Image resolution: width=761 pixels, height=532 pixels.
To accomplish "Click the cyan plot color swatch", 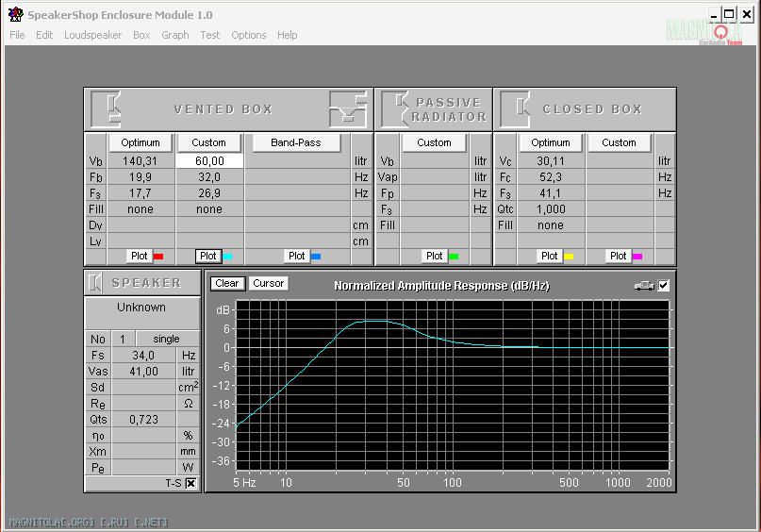I will pyautogui.click(x=227, y=257).
